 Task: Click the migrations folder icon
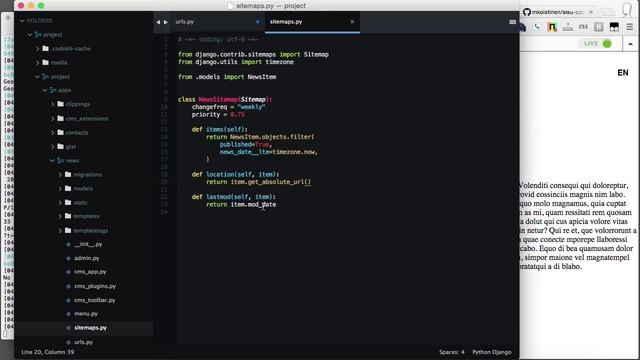click(68, 175)
